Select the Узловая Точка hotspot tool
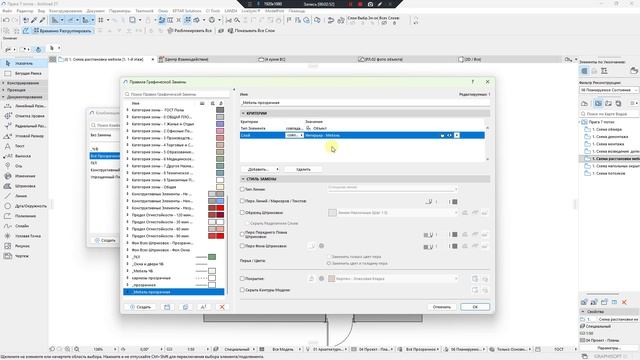The width and height of the screenshot is (640, 360). (x=24, y=236)
